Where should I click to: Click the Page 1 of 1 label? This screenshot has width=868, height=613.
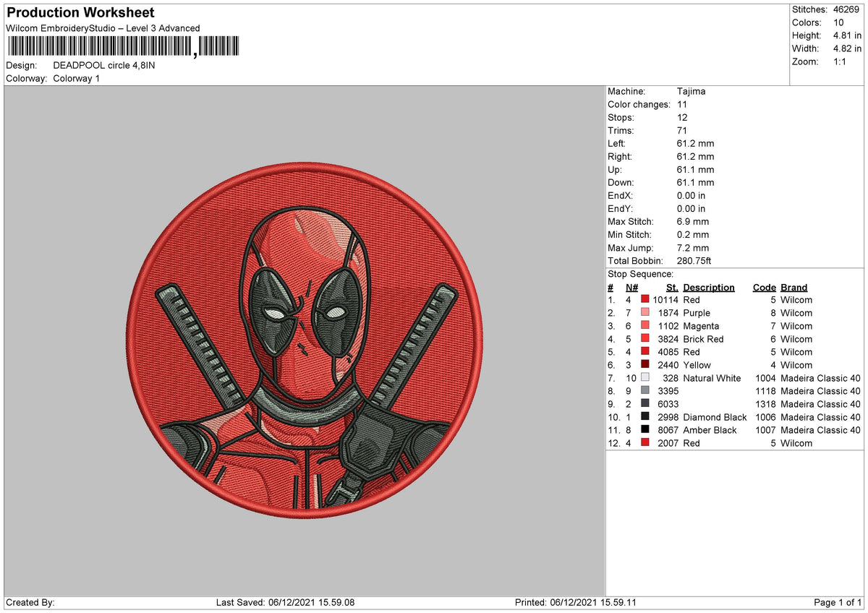[837, 601]
